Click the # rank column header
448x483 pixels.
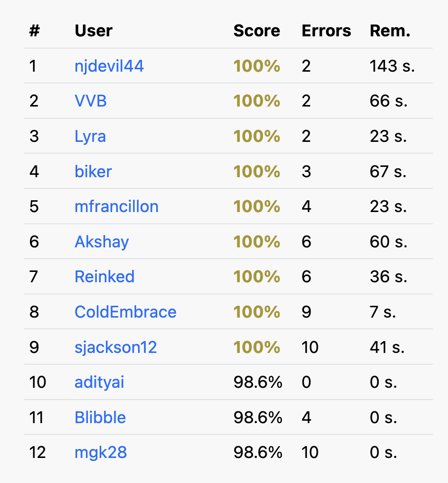point(34,31)
